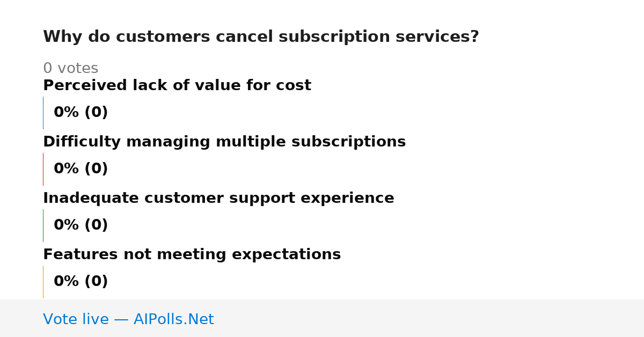Click the '0 votes' total counter
644x337 pixels.
point(70,69)
